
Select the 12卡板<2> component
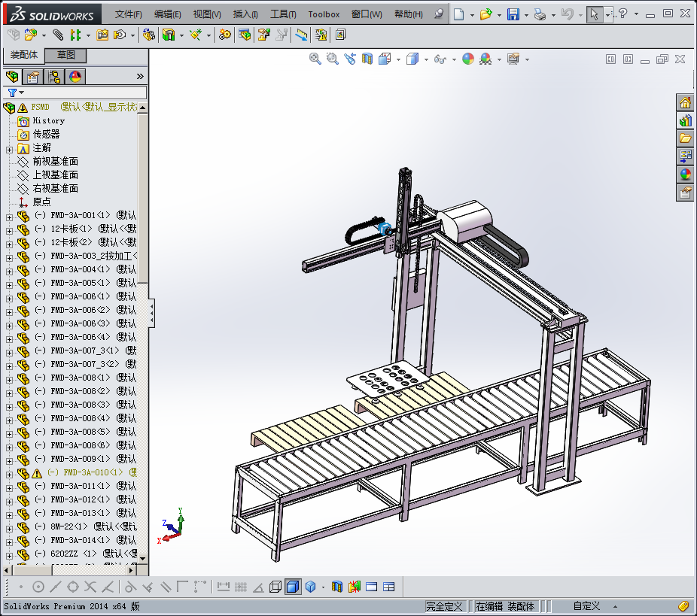[86, 242]
